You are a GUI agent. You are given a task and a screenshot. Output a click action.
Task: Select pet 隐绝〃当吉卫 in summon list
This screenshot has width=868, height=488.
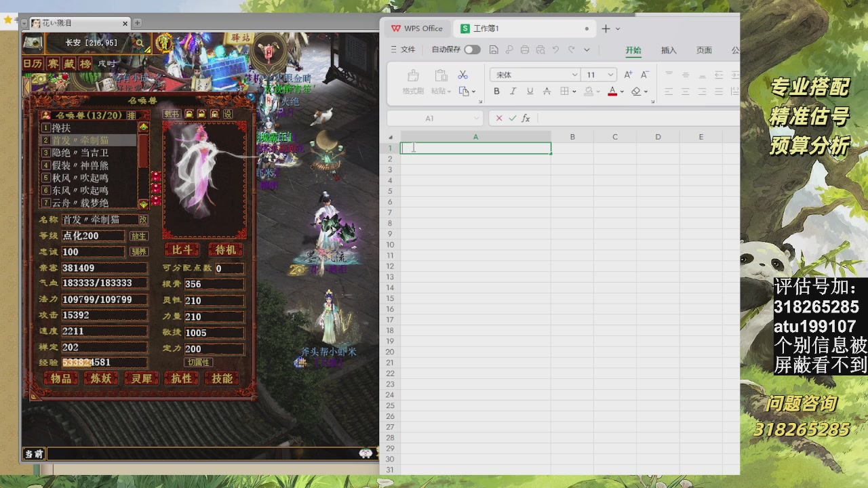tap(81, 152)
